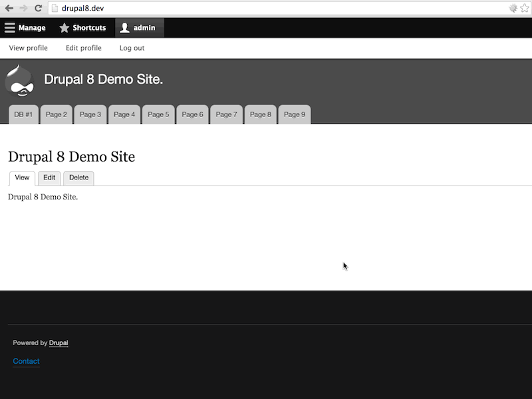Select the Page 5 navigation tab

pos(158,114)
